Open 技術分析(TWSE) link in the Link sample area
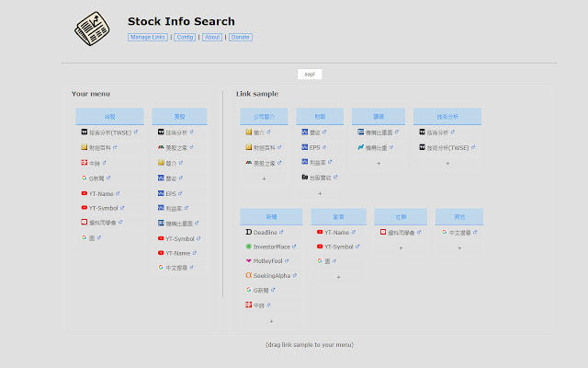The width and height of the screenshot is (588, 368). pos(447,147)
